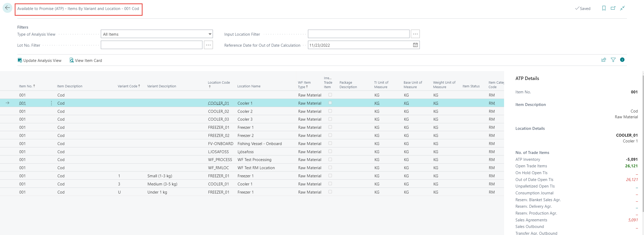Viewport: 644px width, 235px height.
Task: Click the share icon above the table
Action: 604,60
